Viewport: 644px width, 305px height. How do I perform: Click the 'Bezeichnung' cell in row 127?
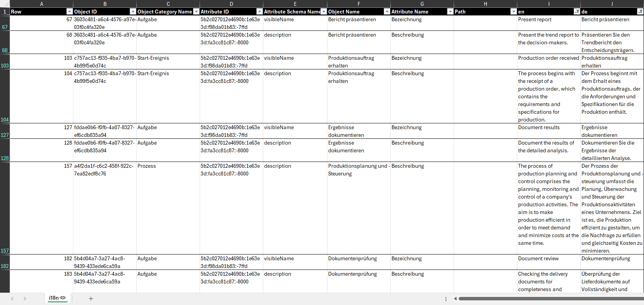pos(422,131)
